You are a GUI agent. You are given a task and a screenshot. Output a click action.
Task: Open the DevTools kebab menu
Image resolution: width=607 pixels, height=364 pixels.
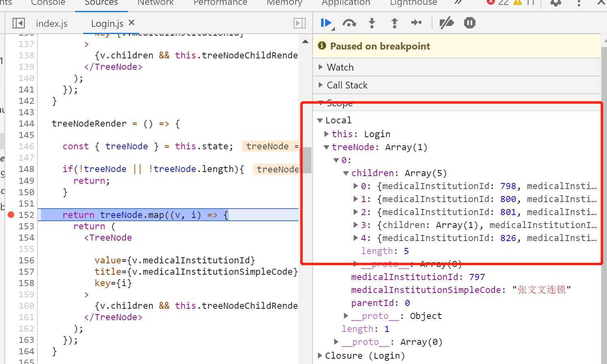point(579,3)
